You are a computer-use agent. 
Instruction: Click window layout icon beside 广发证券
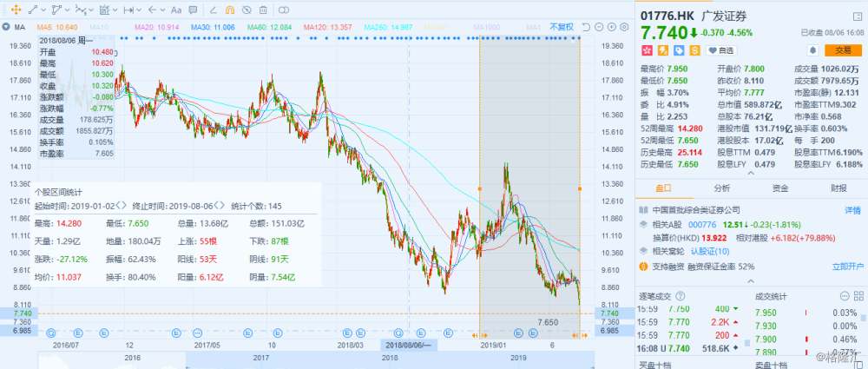[x=858, y=16]
